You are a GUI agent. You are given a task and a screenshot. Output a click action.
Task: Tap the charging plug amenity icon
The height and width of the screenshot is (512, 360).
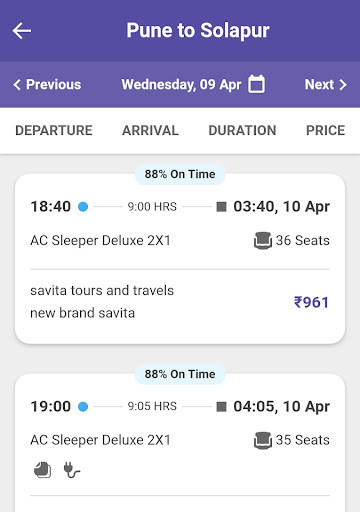72,470
